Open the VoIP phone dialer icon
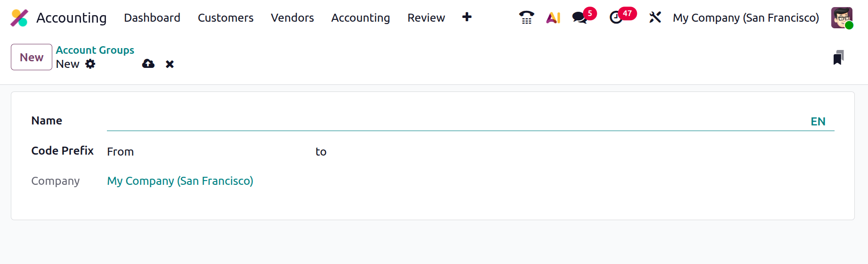The image size is (868, 264). click(x=526, y=17)
